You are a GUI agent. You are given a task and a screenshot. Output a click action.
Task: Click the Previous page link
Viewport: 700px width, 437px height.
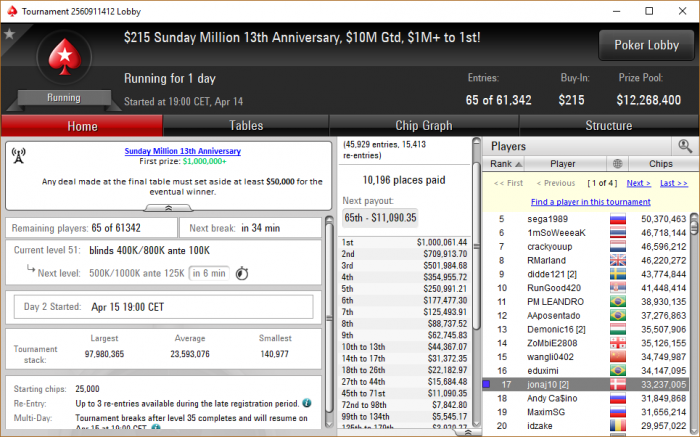pos(556,183)
